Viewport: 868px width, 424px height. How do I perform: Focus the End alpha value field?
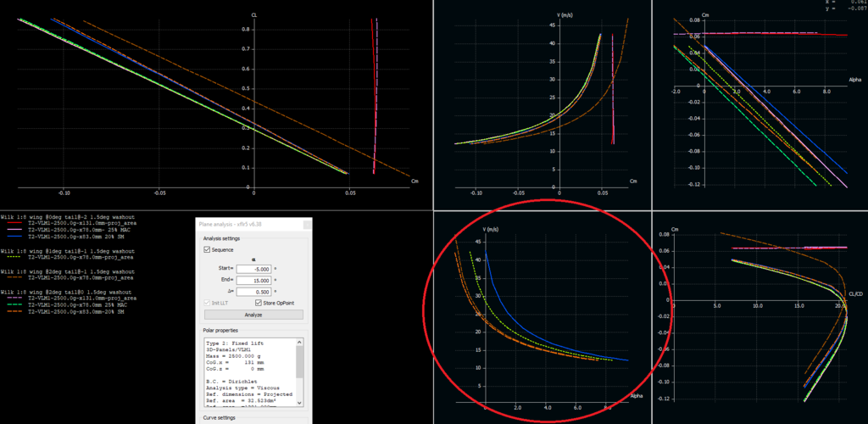tap(259, 280)
